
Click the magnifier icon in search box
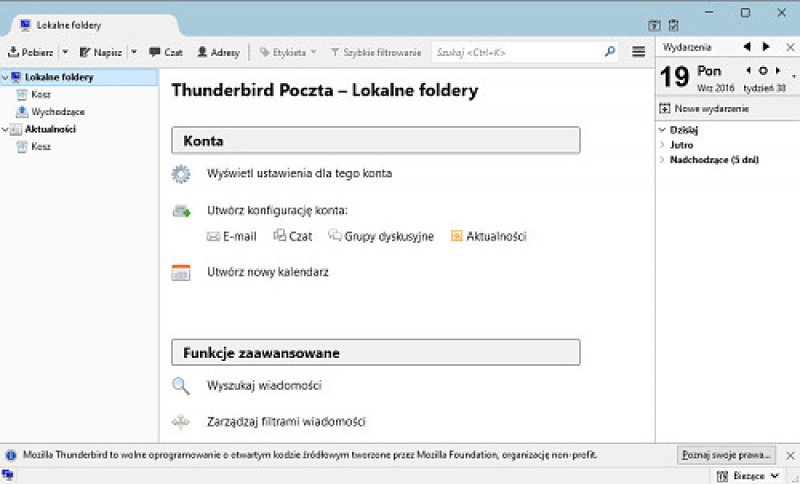(610, 52)
